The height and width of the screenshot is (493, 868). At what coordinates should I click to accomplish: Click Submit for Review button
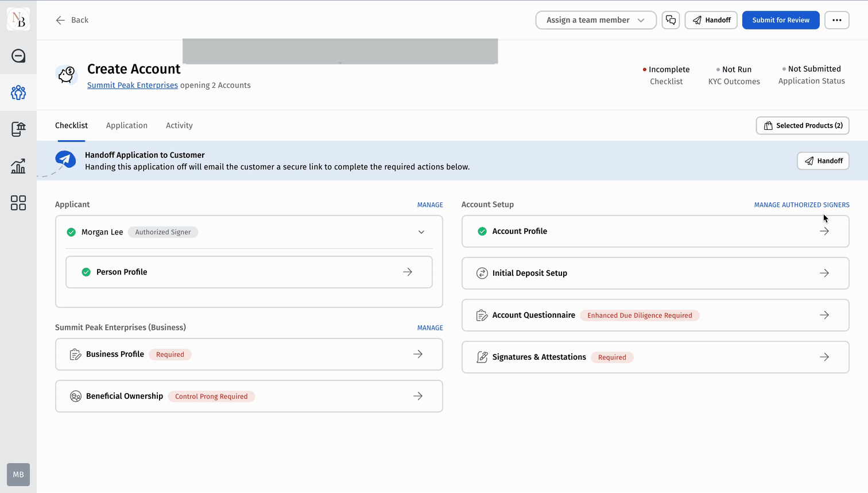(x=781, y=20)
